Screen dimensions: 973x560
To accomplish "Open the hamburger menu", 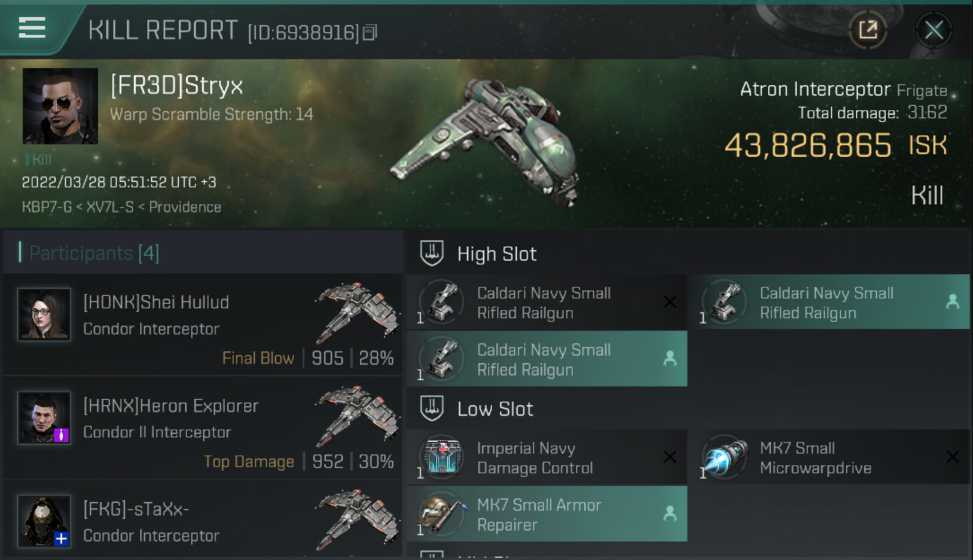I will click(32, 27).
